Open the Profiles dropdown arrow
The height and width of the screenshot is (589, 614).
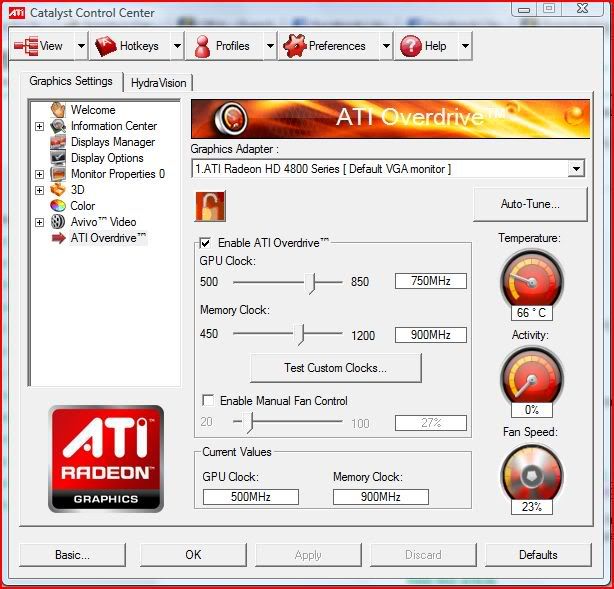click(x=270, y=46)
